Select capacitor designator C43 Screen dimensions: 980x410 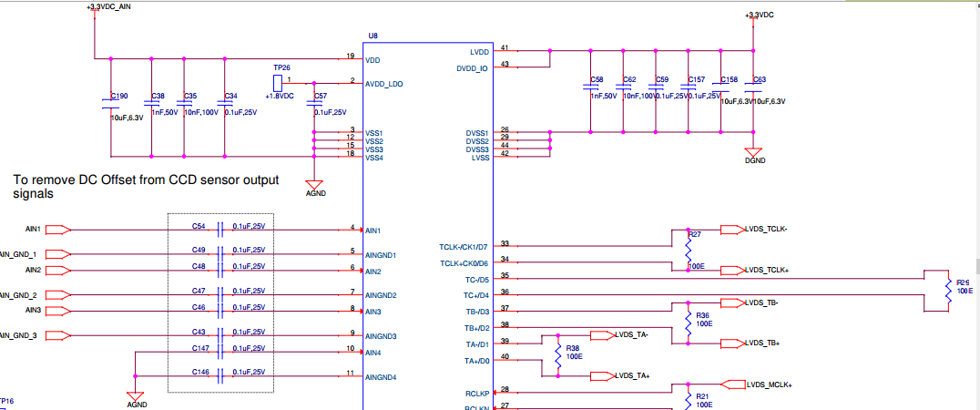(x=199, y=332)
